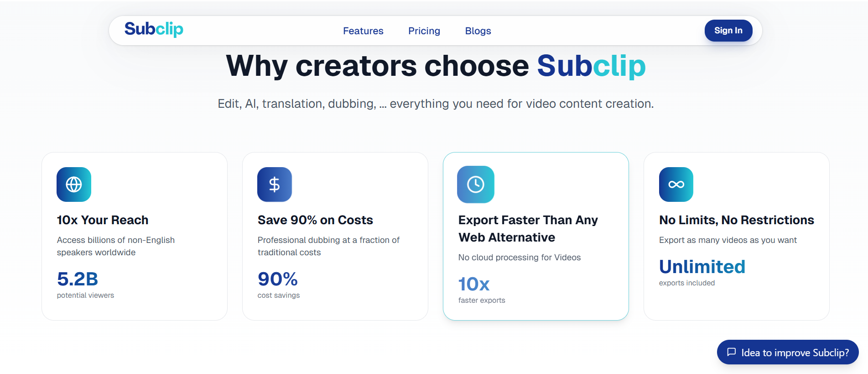Click the clock icon on the Export Faster card
Image resolution: width=868 pixels, height=374 pixels.
pos(475,184)
